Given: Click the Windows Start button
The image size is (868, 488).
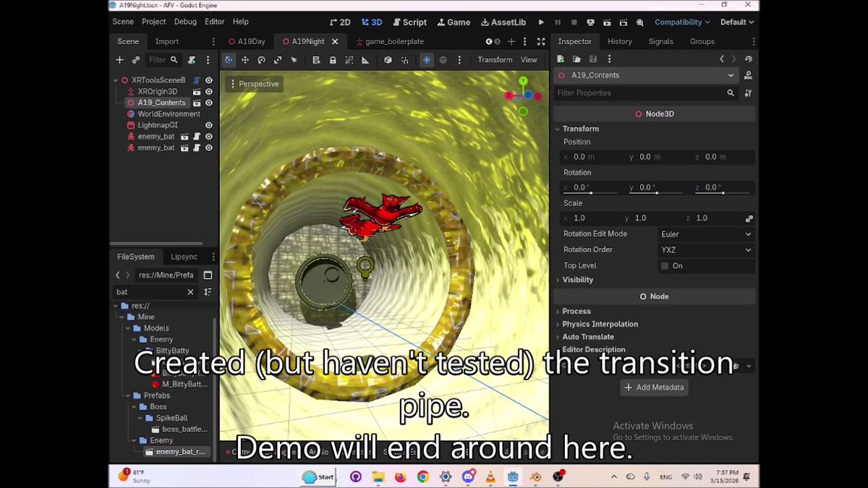Looking at the screenshot, I should 318,476.
